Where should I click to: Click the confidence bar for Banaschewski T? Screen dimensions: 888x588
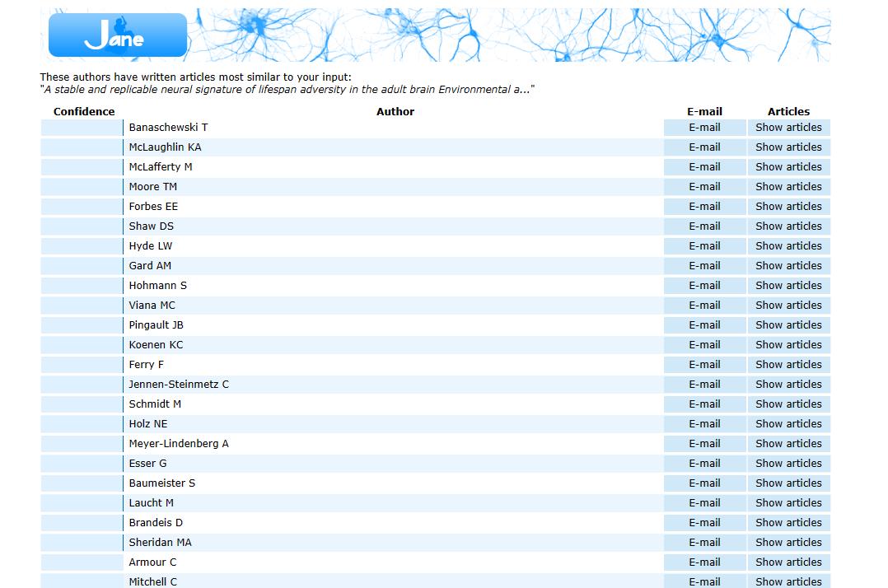[x=82, y=128]
